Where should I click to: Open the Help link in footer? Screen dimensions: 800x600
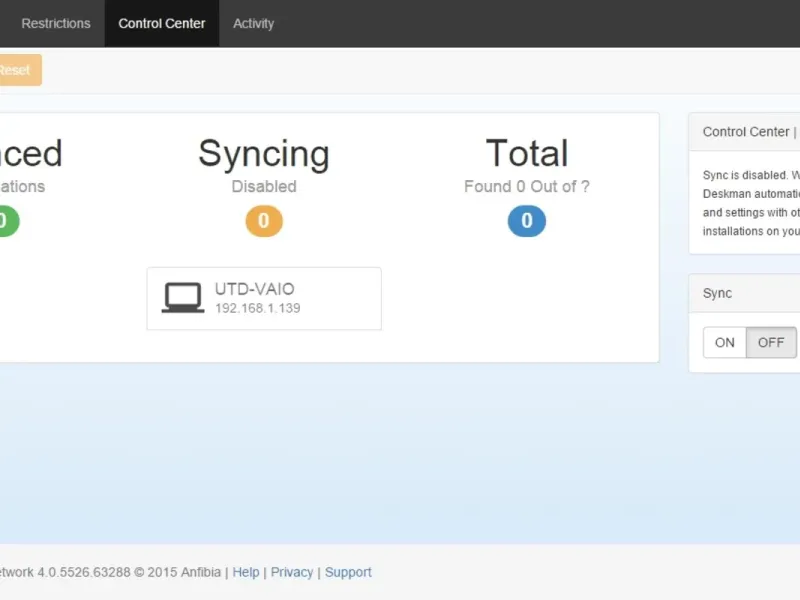click(246, 572)
